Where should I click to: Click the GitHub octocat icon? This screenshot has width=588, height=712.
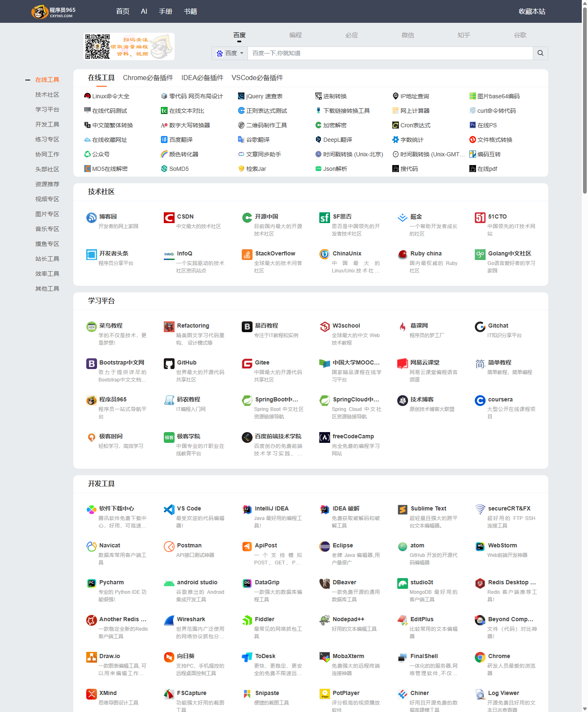coord(169,364)
